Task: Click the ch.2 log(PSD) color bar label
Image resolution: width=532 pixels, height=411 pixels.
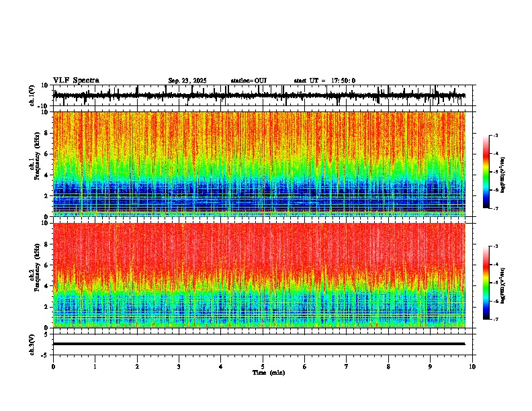Action: click(x=503, y=285)
